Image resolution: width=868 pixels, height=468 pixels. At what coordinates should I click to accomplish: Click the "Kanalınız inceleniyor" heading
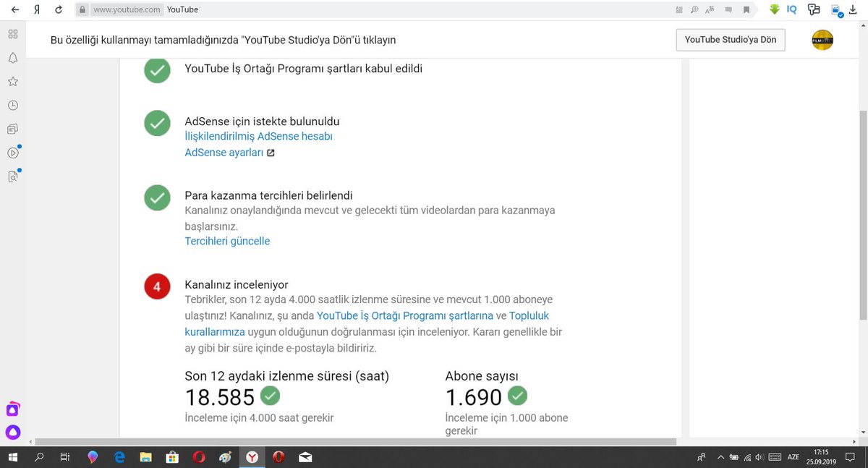tap(237, 285)
